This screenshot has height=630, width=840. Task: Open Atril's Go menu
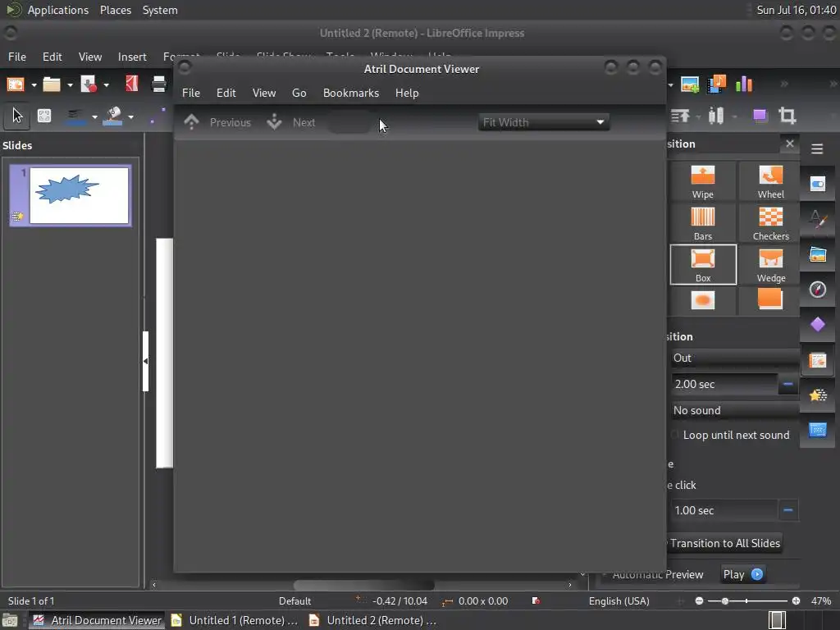299,93
